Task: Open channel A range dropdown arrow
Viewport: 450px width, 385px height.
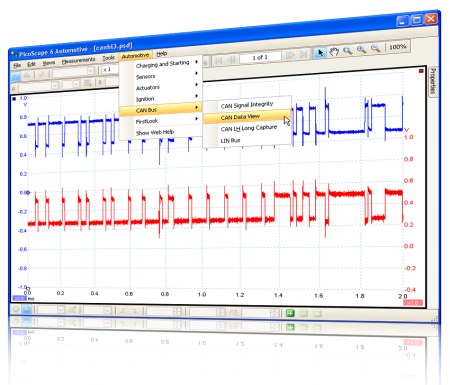Action: click(55, 86)
